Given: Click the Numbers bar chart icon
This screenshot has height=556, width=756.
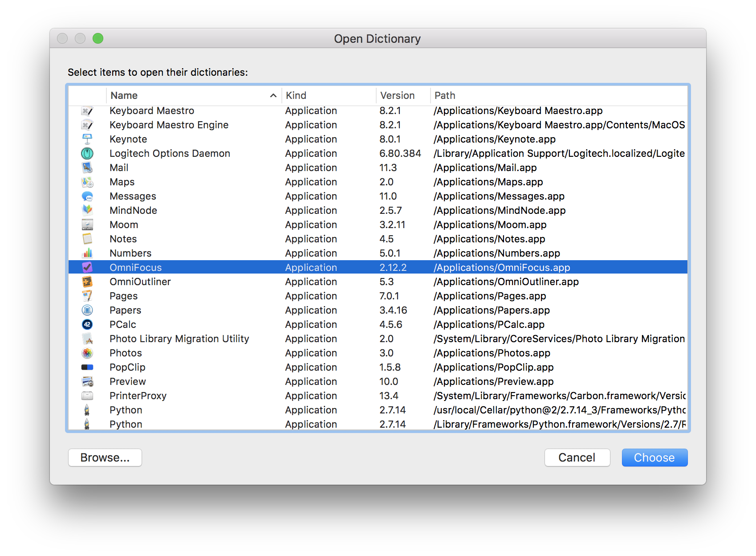Looking at the screenshot, I should pyautogui.click(x=87, y=253).
